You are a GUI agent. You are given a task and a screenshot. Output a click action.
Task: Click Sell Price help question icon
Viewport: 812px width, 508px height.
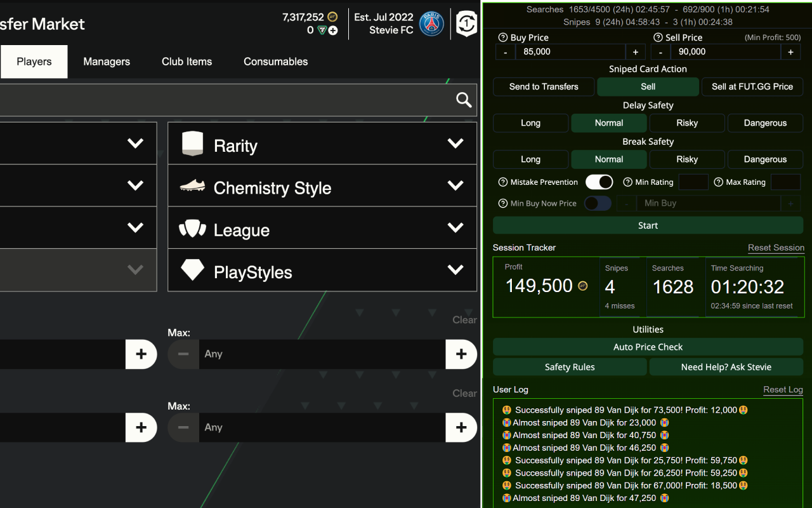tap(658, 37)
